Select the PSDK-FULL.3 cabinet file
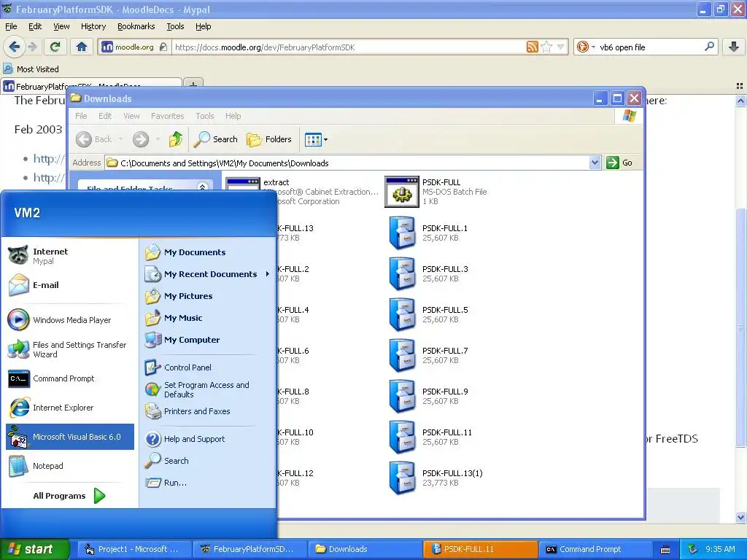The image size is (747, 560). (x=429, y=274)
